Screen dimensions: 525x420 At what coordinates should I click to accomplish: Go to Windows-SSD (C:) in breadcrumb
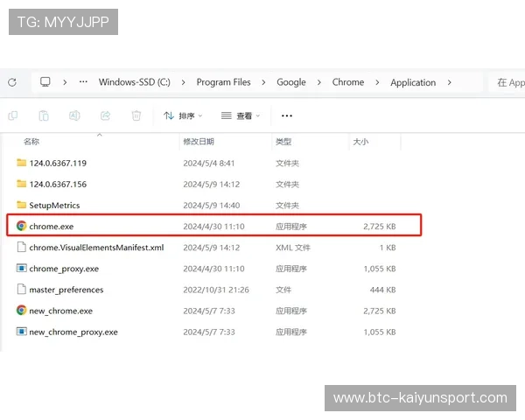click(x=134, y=82)
